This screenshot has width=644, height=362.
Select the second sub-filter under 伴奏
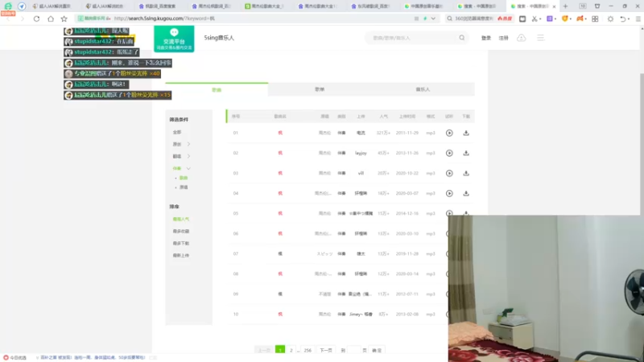tap(184, 187)
